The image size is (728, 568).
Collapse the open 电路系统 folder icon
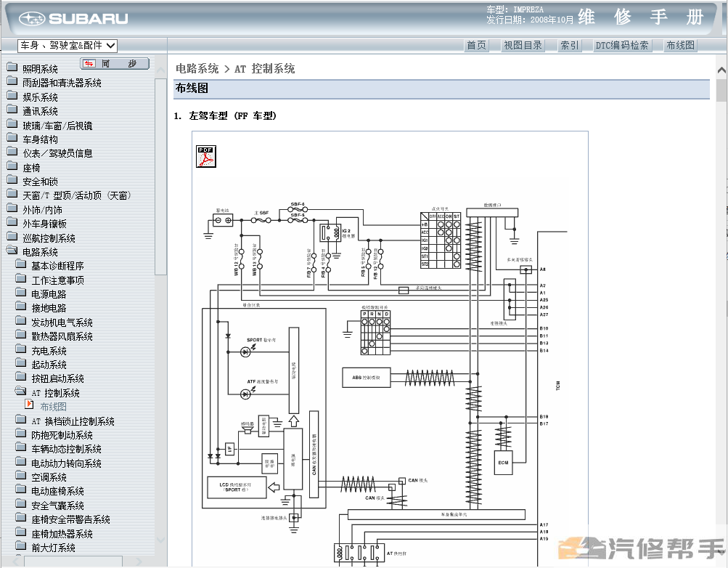tap(12, 251)
